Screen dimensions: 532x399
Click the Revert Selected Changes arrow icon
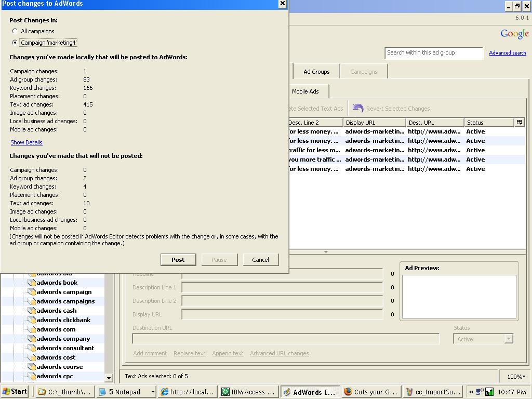click(x=358, y=108)
